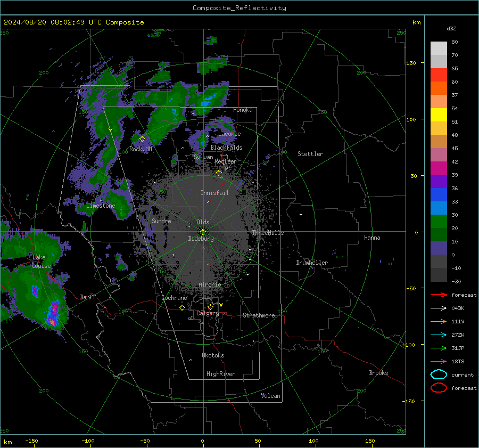The height and width of the screenshot is (448, 479).
Task: Click the Airdrie town label
Action: click(210, 284)
